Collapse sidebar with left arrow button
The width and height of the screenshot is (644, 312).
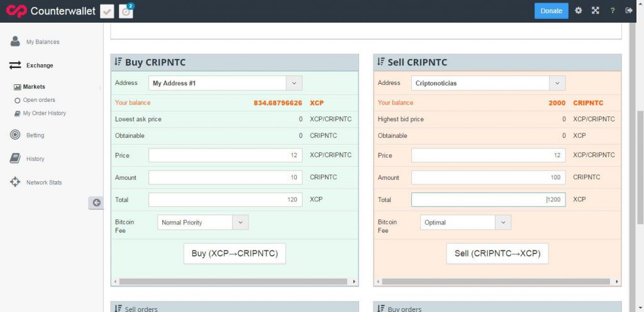[x=96, y=203]
